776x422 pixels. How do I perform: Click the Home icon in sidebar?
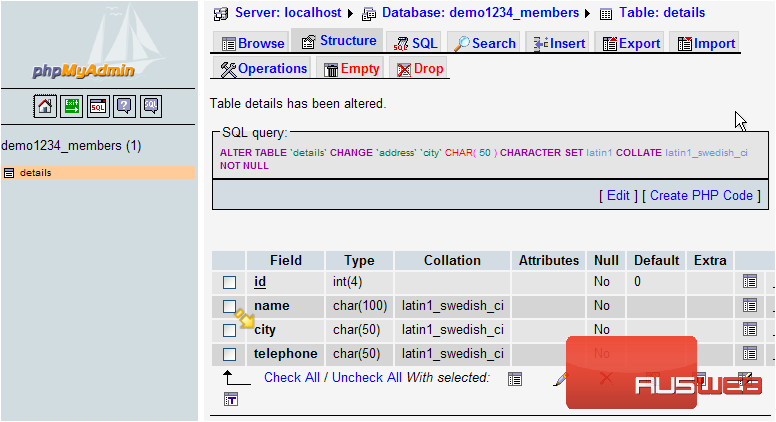tap(45, 105)
